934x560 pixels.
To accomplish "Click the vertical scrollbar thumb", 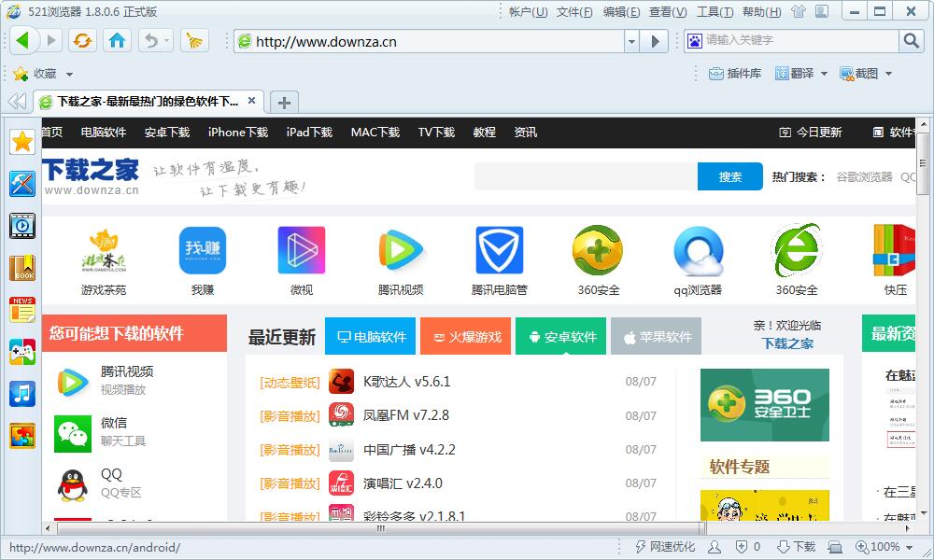I will (924, 163).
